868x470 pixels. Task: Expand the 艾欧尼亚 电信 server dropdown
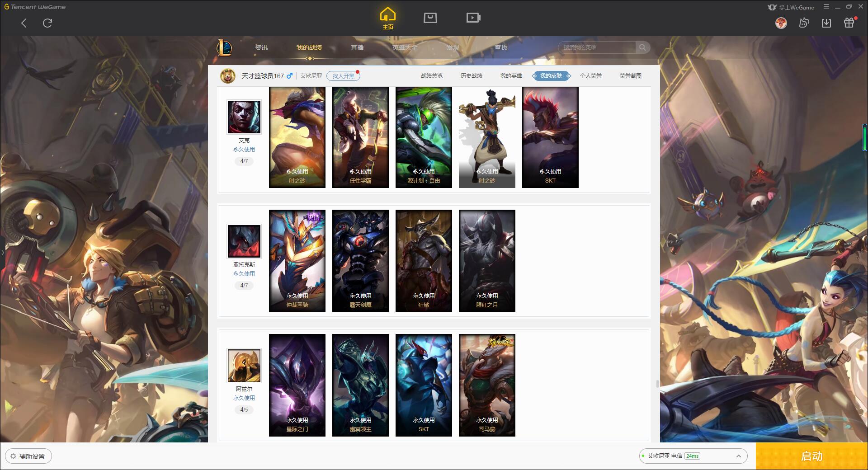pos(739,456)
